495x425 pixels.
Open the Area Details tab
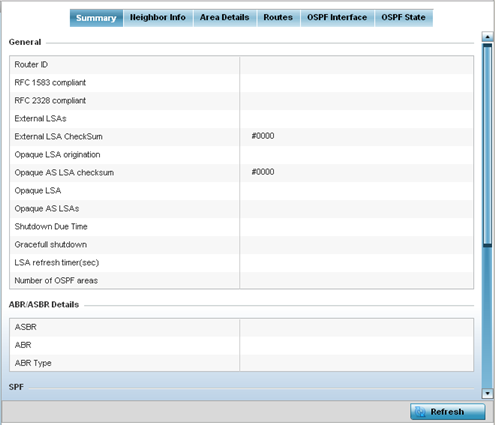225,17
